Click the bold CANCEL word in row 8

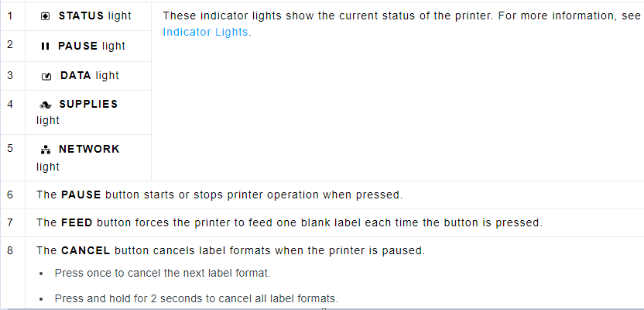[85, 250]
